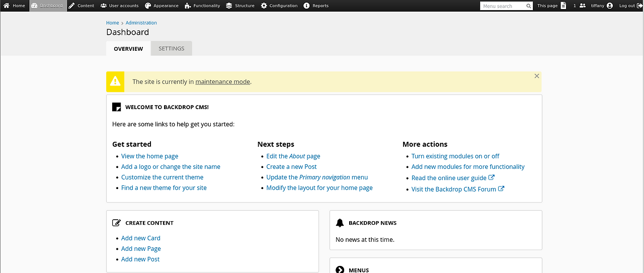
Task: Click the Dashboard gauge icon
Action: (34, 6)
